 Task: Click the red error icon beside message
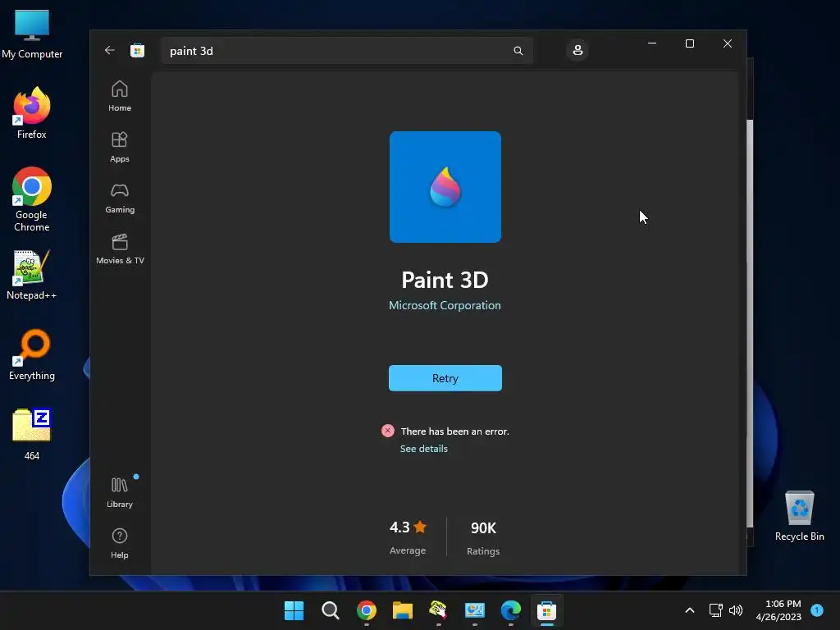388,431
